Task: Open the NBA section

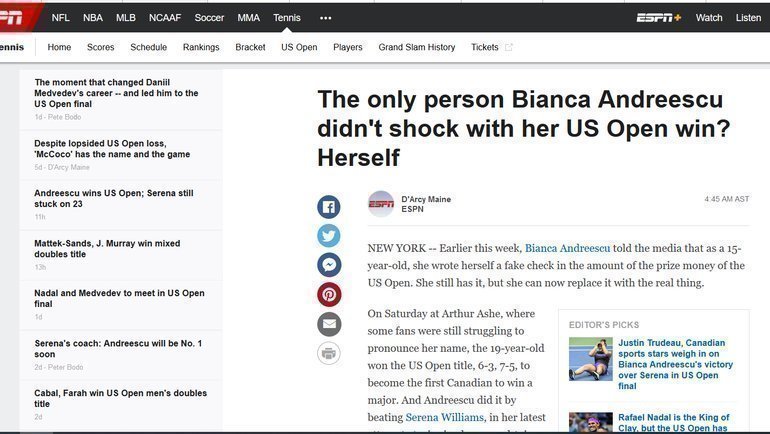Action: coord(93,18)
